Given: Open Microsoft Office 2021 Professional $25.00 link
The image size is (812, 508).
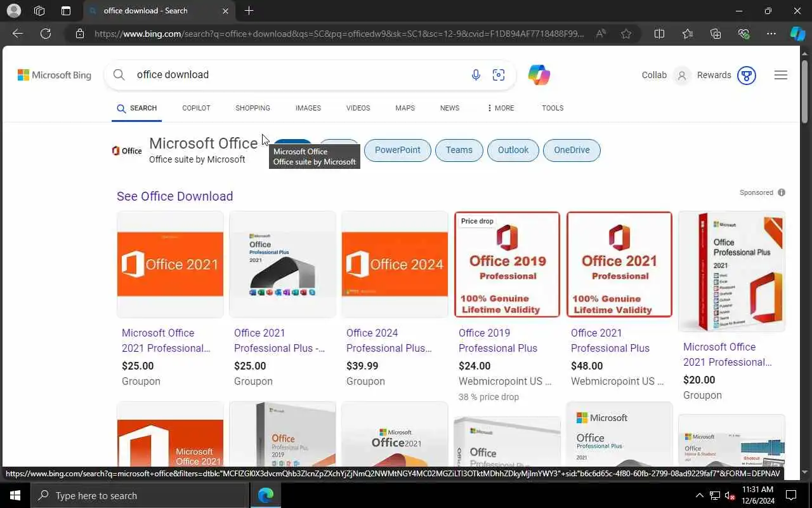Looking at the screenshot, I should click(166, 340).
